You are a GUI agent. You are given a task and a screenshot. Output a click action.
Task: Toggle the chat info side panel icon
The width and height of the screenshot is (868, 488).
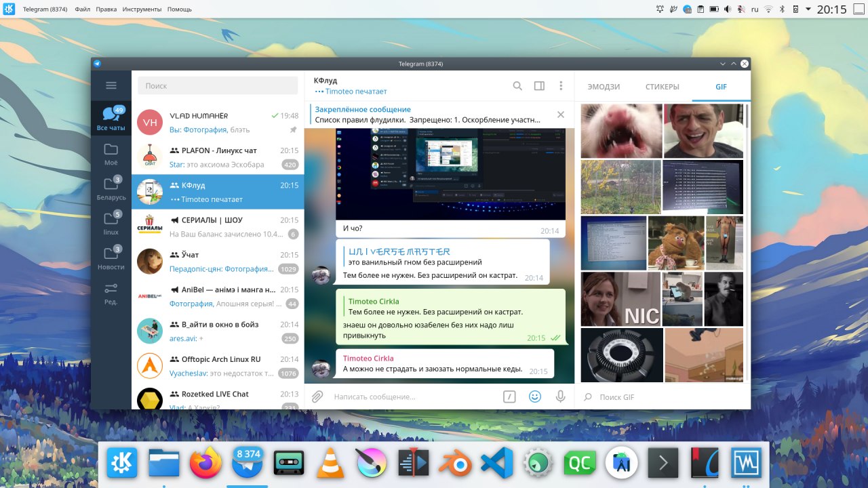click(539, 86)
